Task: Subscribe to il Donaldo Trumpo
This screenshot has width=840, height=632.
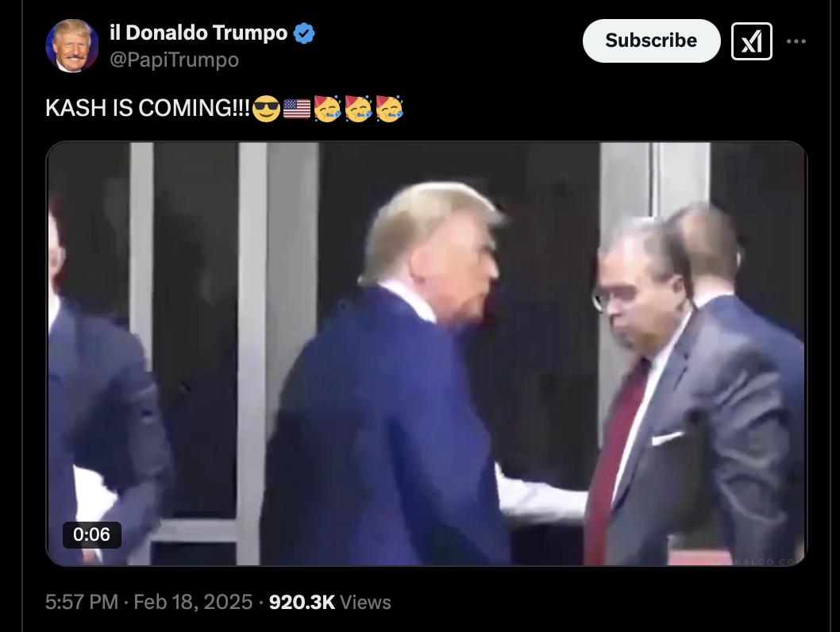Action: [x=651, y=40]
